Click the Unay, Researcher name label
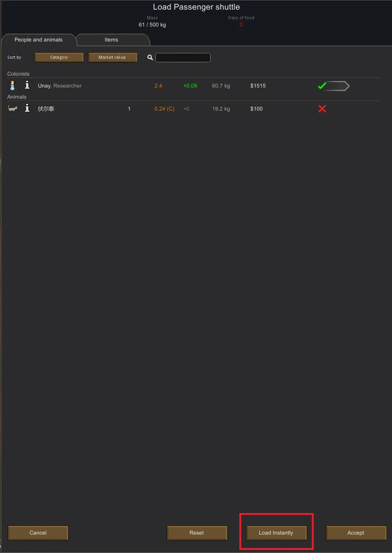This screenshot has width=392, height=553. (60, 86)
